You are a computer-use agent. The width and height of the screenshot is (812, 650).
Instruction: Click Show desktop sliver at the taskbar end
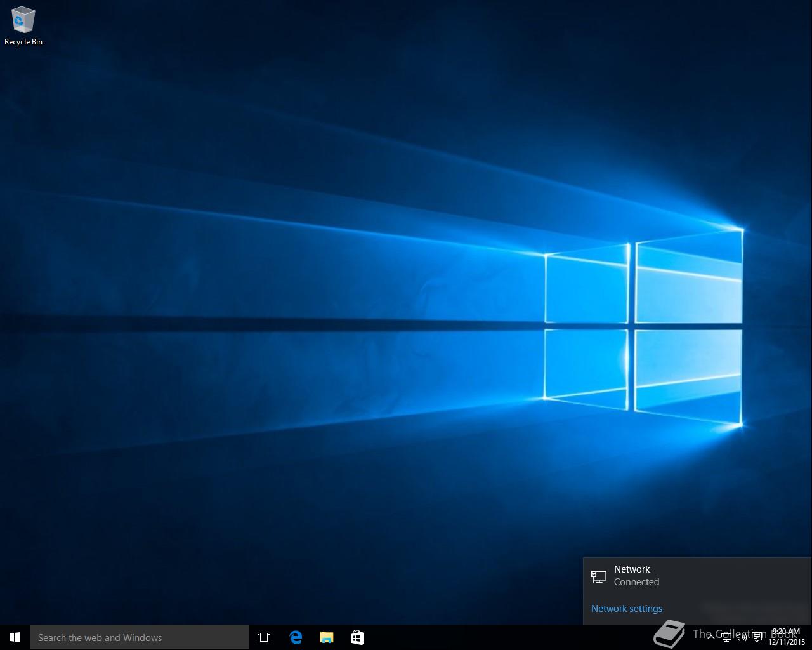810,637
